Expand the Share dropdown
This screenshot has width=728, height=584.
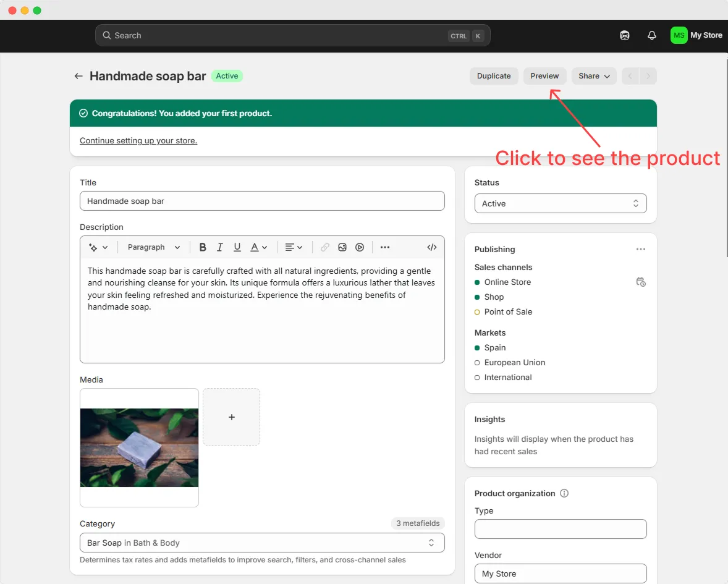593,75
